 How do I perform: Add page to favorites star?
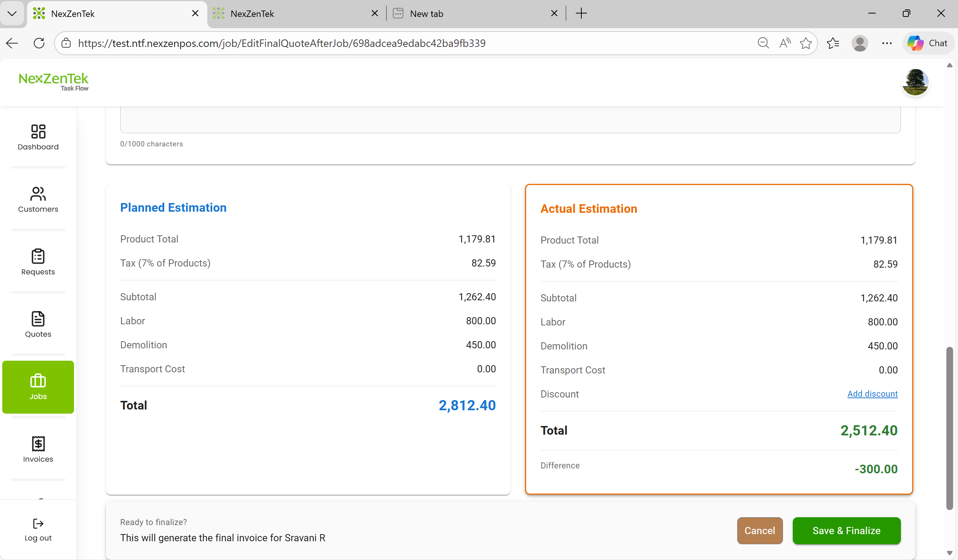coord(806,43)
